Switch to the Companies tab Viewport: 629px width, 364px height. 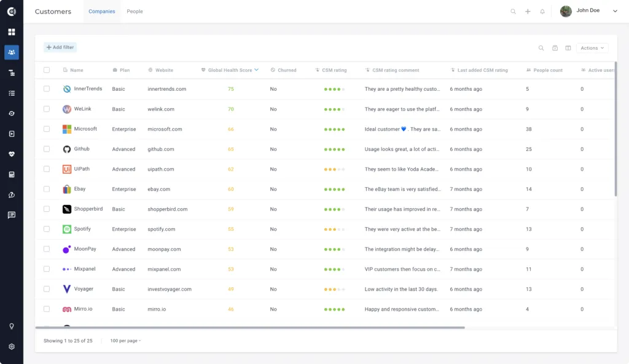102,11
